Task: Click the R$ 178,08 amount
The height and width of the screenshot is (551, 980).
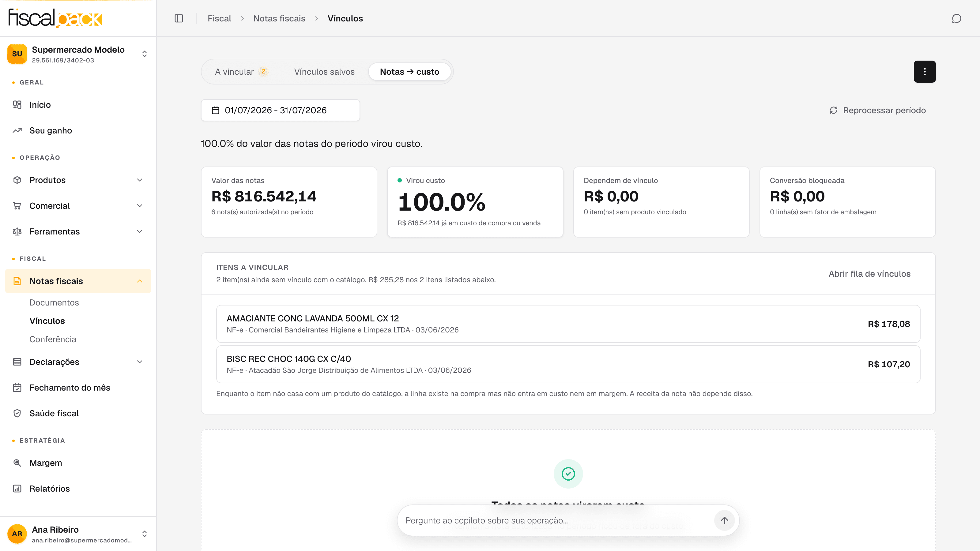Action: (889, 324)
